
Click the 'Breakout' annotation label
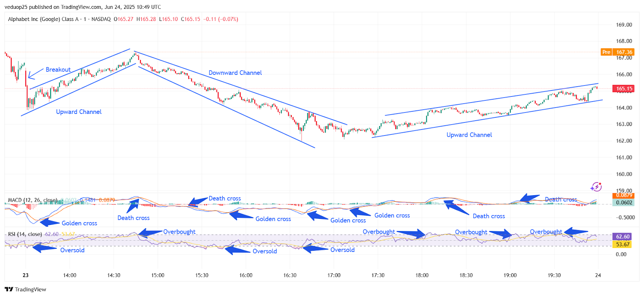58,70
